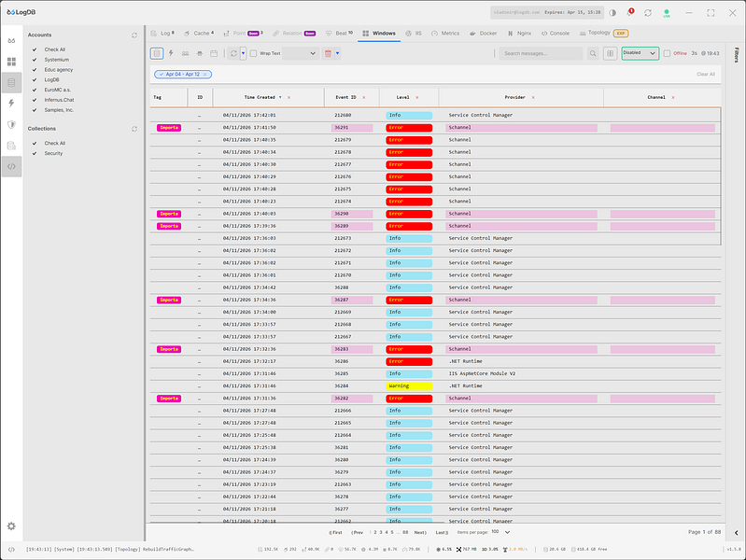
Task: Uncheck the Systemium account
Action: [35, 60]
